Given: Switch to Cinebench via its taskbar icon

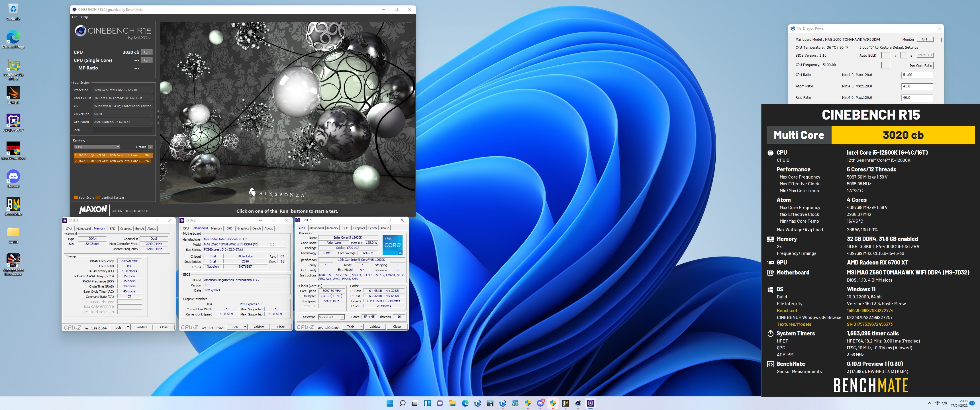Looking at the screenshot, I should pyautogui.click(x=578, y=403).
